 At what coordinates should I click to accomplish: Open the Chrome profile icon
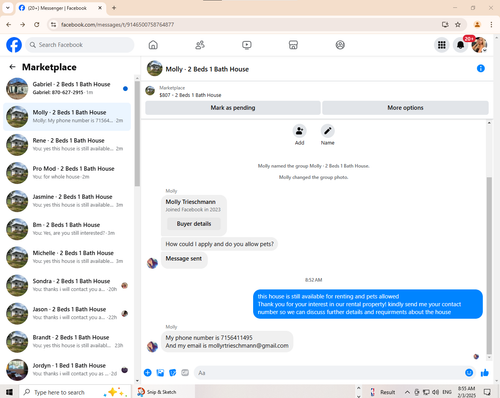click(x=477, y=24)
